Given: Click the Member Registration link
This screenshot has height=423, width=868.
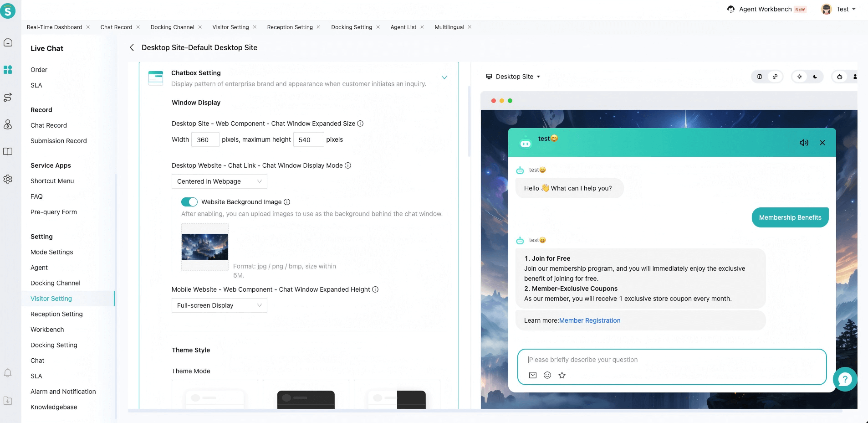Looking at the screenshot, I should [589, 320].
